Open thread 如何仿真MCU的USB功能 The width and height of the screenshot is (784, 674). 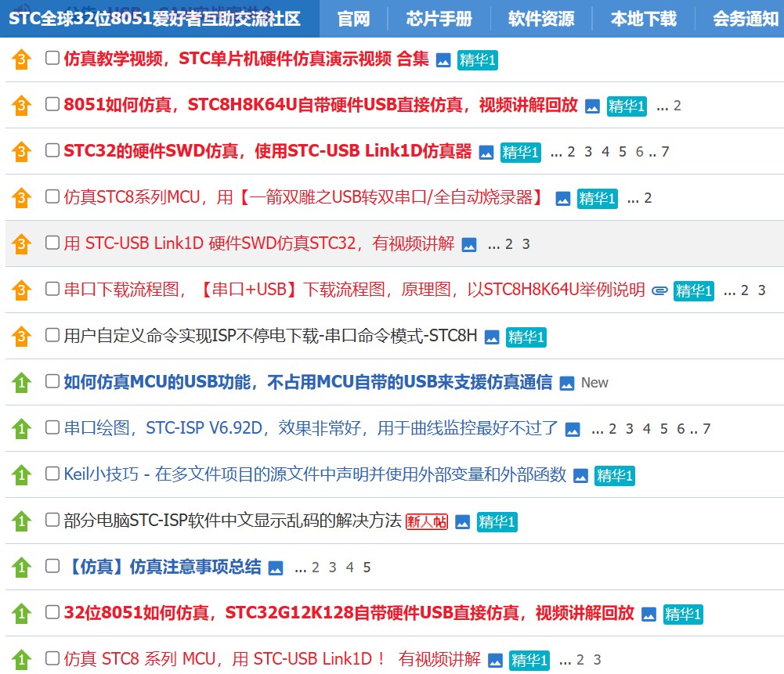point(308,382)
